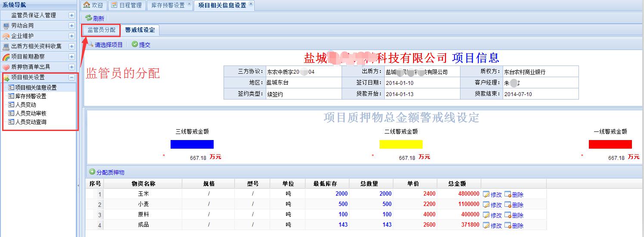Click the 删除 delete icon for 小麦 row

point(507,205)
